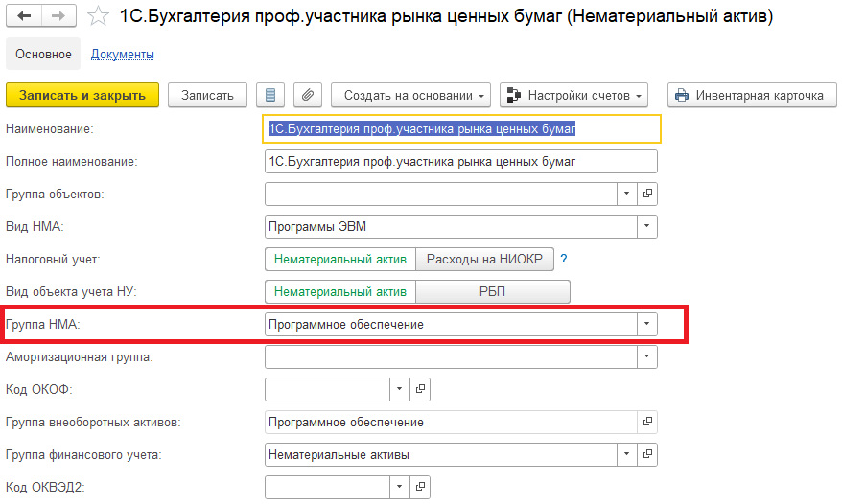Go back with the left arrow button
Screen dimensions: 842x504
(x=24, y=16)
